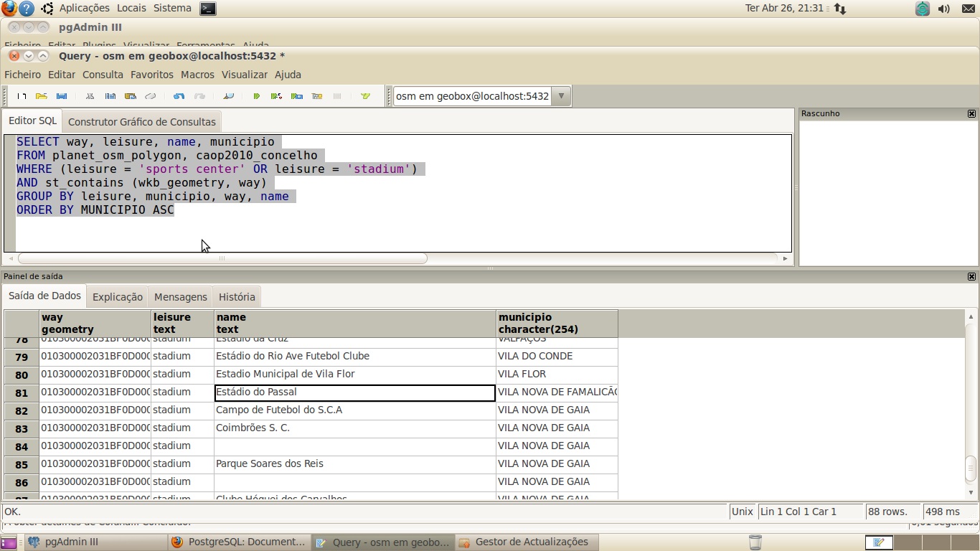Open the Ajuda menu
The image size is (980, 551).
click(288, 75)
